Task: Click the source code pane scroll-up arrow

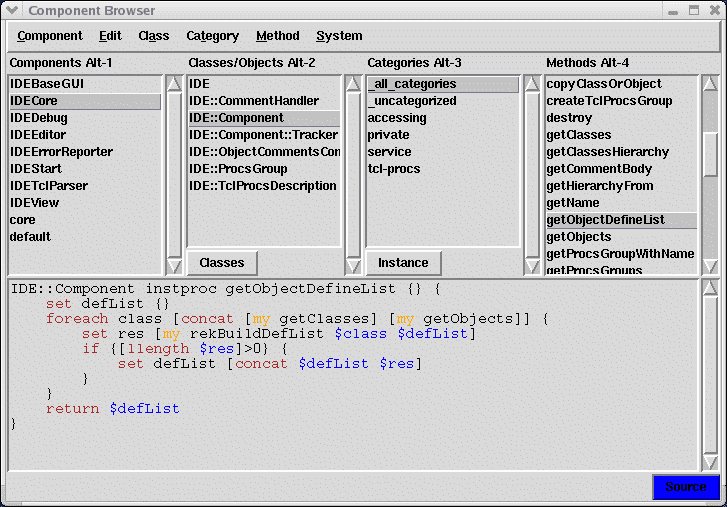Action: 710,289
